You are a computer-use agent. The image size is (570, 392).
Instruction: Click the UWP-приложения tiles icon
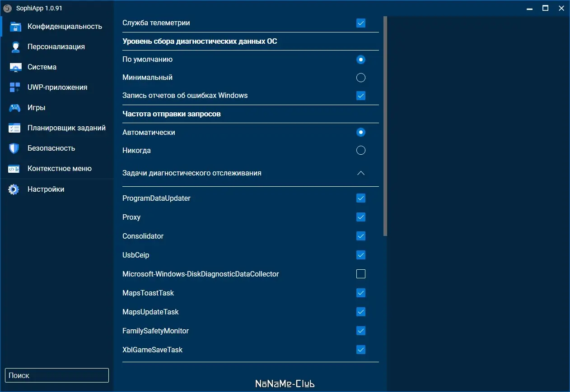[x=15, y=88]
